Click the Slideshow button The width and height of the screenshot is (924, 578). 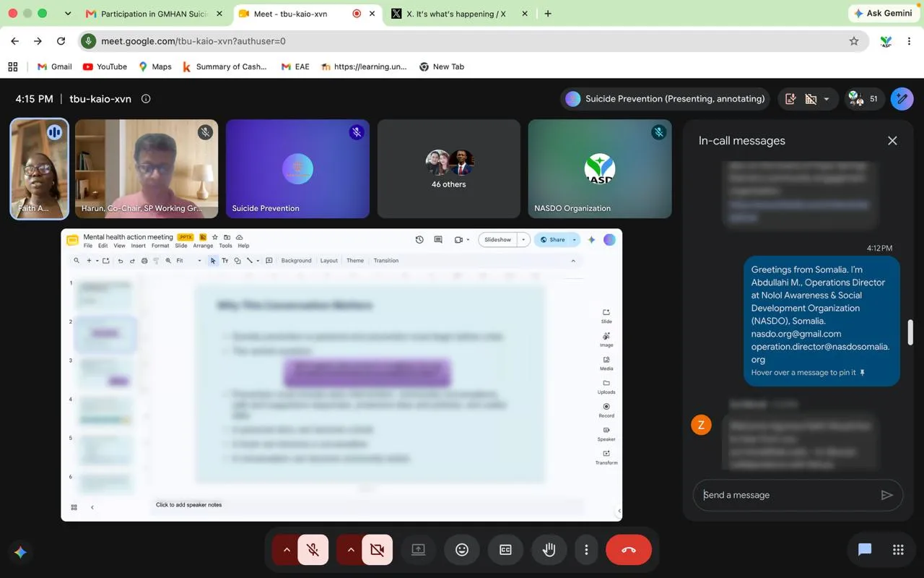pos(498,240)
